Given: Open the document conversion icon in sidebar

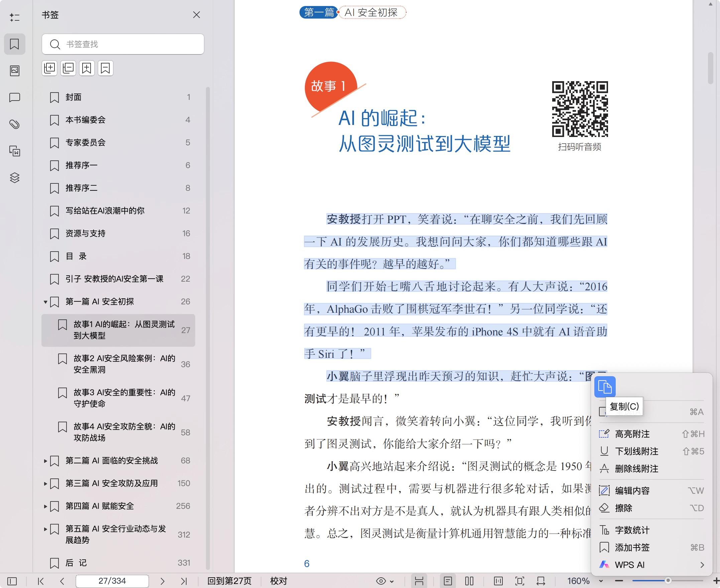Looking at the screenshot, I should pyautogui.click(x=15, y=151).
